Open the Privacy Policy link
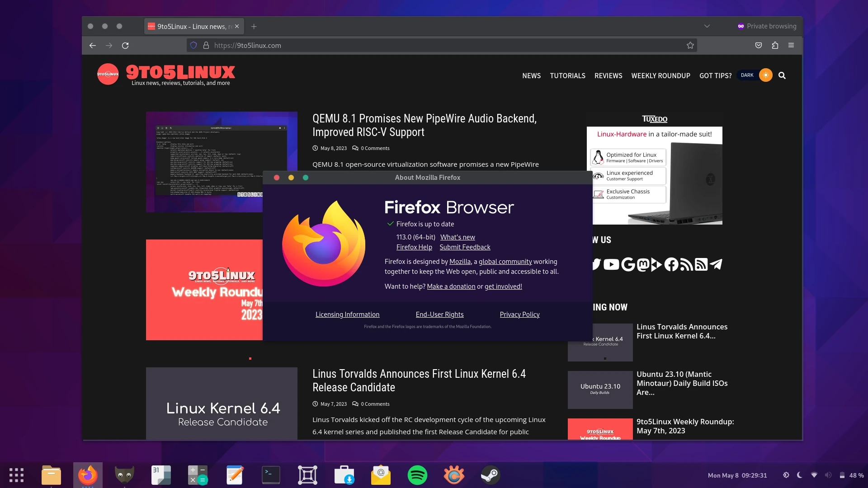This screenshot has width=868, height=488. tap(519, 314)
